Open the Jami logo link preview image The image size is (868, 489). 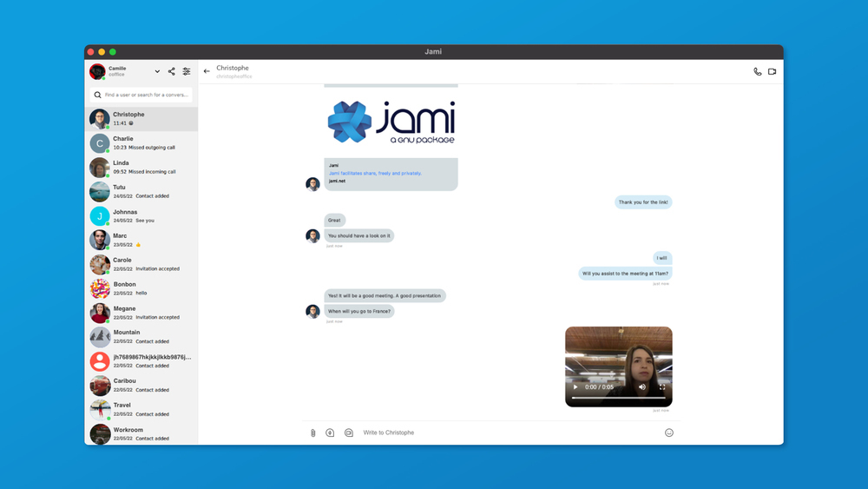tap(391, 122)
